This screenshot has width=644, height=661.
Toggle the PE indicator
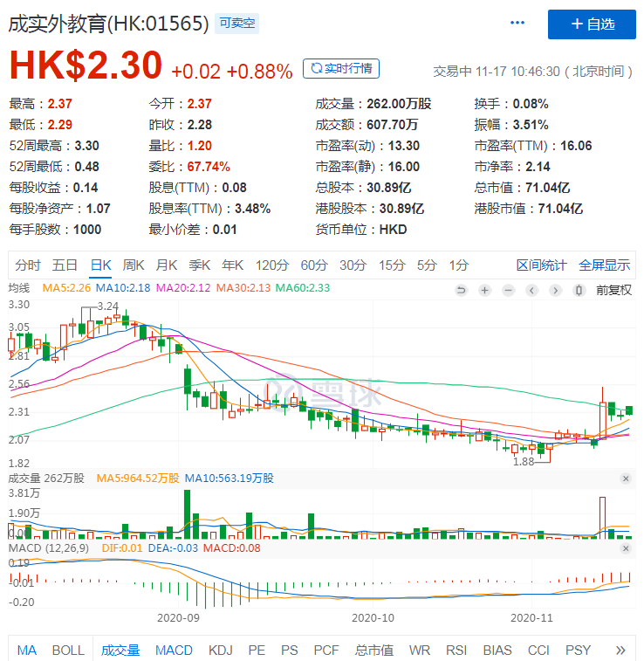257,650
